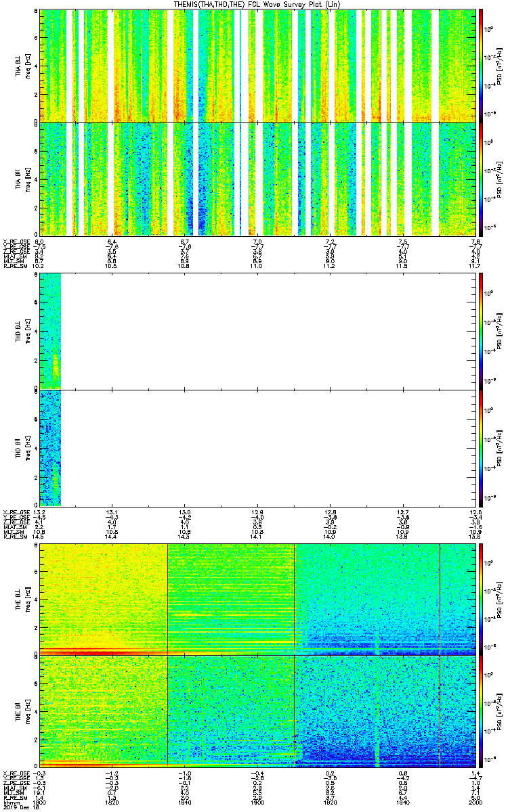The width and height of the screenshot is (508, 812).
Task: Select the THD B-perpendicular colored data strip
Action: [50, 331]
